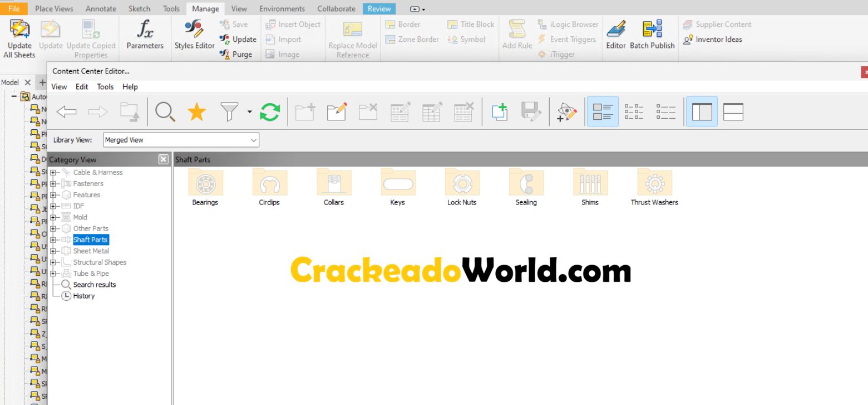Switch to the Review ribbon tab
The width and height of the screenshot is (868, 405).
tap(379, 9)
